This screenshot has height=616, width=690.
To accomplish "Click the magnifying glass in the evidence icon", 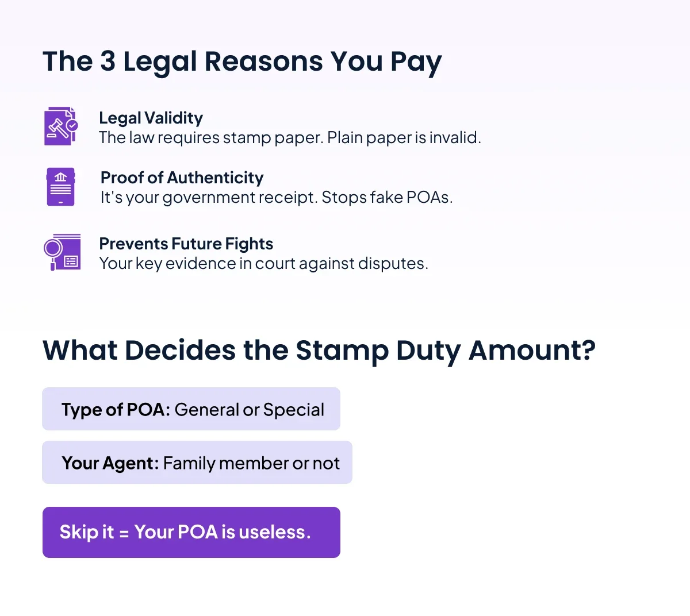I will pyautogui.click(x=53, y=249).
